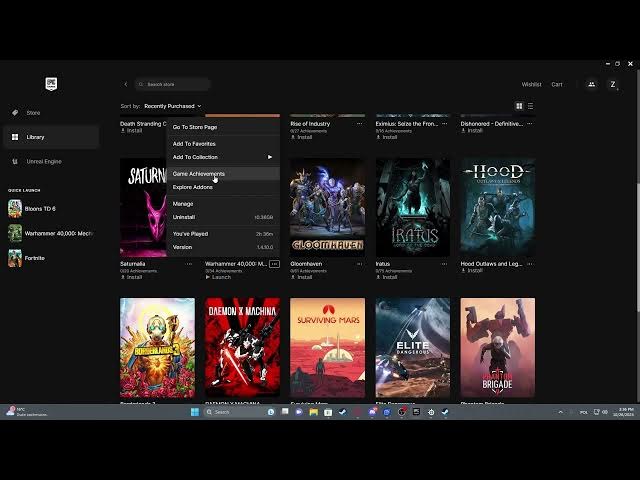Toggle Warhammer 40,000 Mechanicus three-dot menu
This screenshot has width=640, height=480.
[274, 264]
